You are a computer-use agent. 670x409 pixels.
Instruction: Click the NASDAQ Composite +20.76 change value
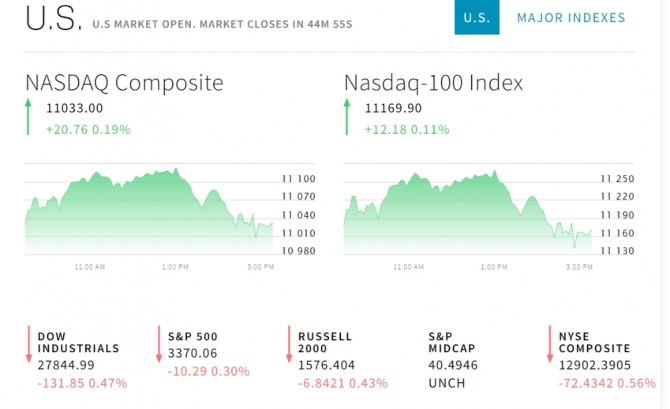[64, 129]
